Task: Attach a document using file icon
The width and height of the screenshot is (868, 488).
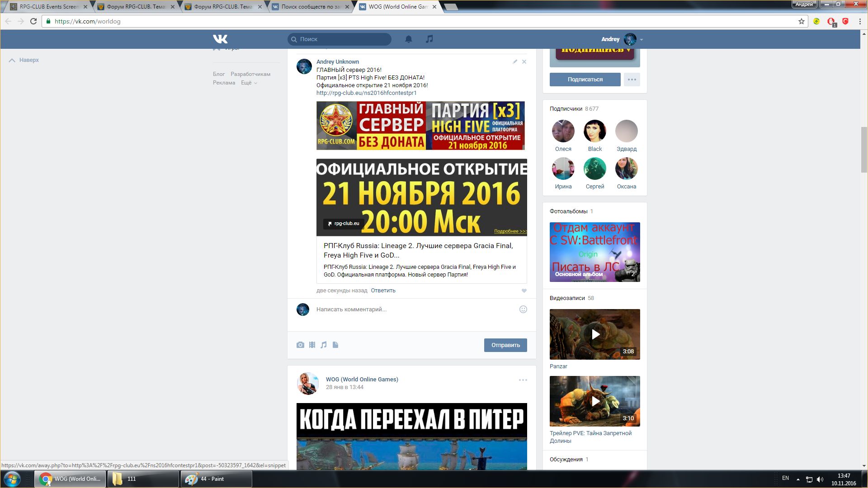Action: click(x=335, y=345)
